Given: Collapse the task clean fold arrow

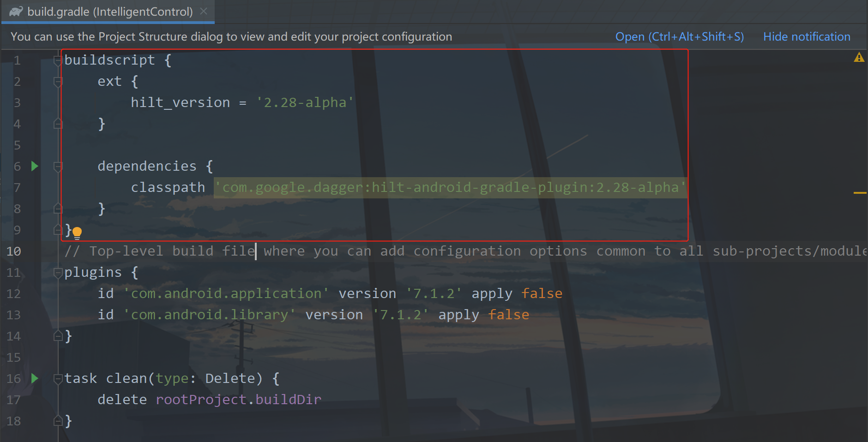Looking at the screenshot, I should click(58, 379).
